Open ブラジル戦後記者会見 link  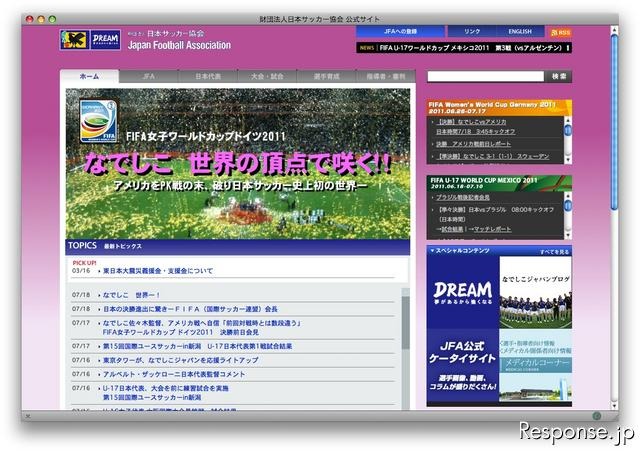(x=462, y=197)
